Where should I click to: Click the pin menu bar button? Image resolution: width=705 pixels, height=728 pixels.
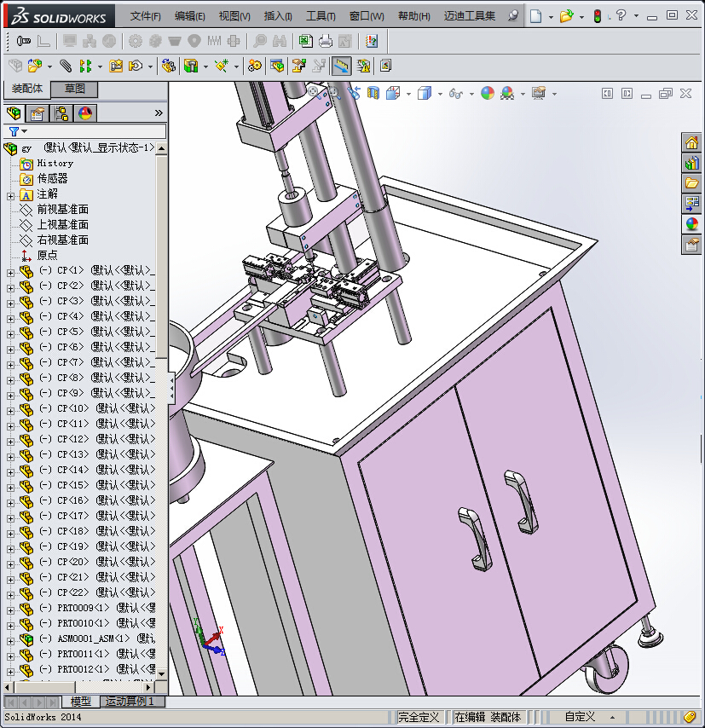[512, 16]
